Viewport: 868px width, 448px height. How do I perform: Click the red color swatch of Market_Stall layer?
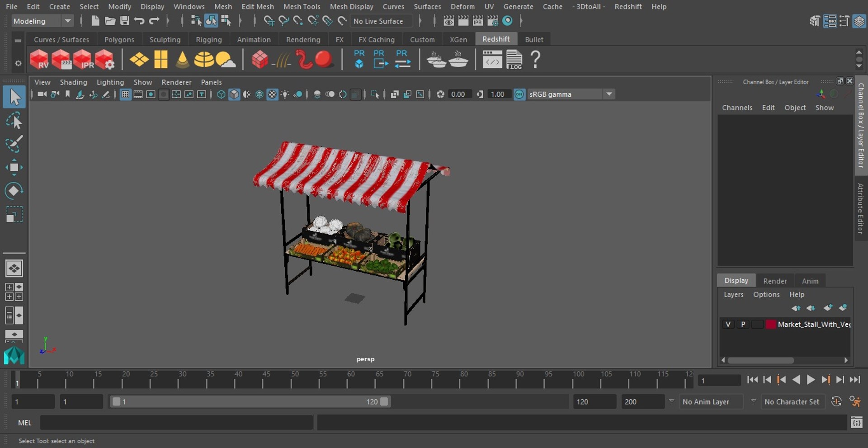pos(770,324)
